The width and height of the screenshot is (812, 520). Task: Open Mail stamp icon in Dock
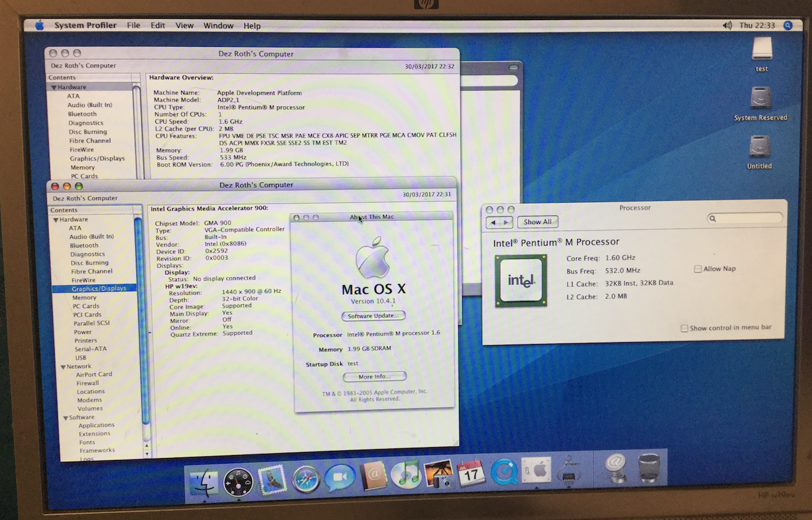pos(272,480)
